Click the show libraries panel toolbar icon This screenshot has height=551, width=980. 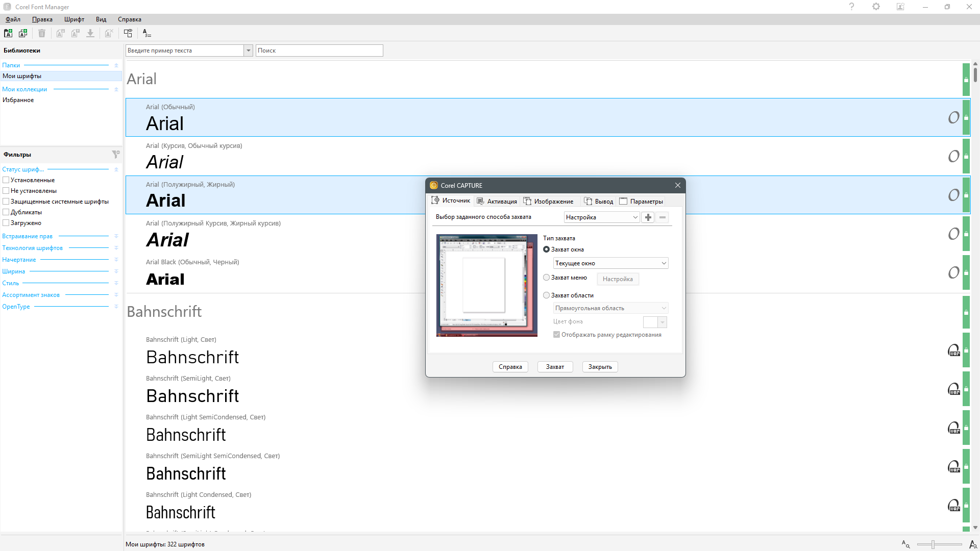click(128, 33)
